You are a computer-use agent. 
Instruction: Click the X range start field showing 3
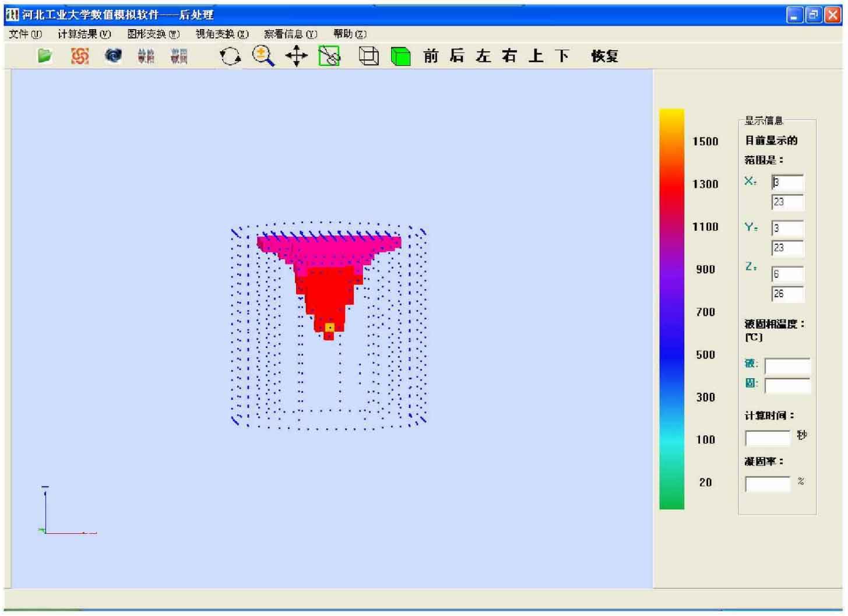[787, 182]
